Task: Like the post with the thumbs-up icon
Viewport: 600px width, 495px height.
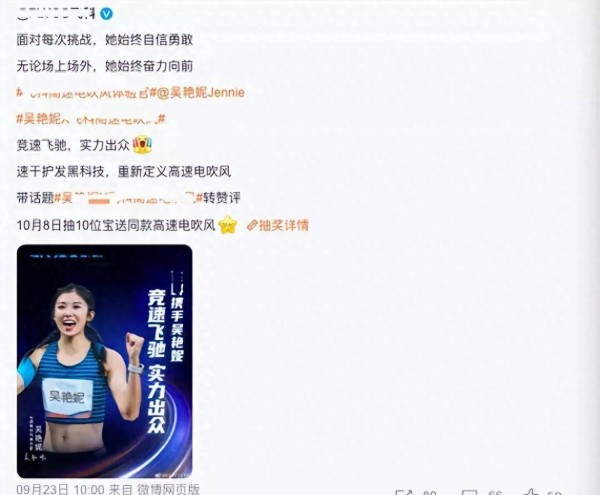Action: (x=532, y=492)
